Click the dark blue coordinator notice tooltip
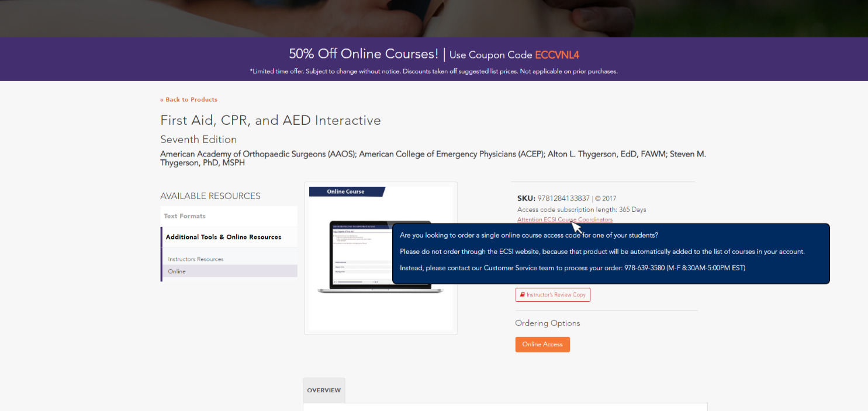 tap(611, 253)
